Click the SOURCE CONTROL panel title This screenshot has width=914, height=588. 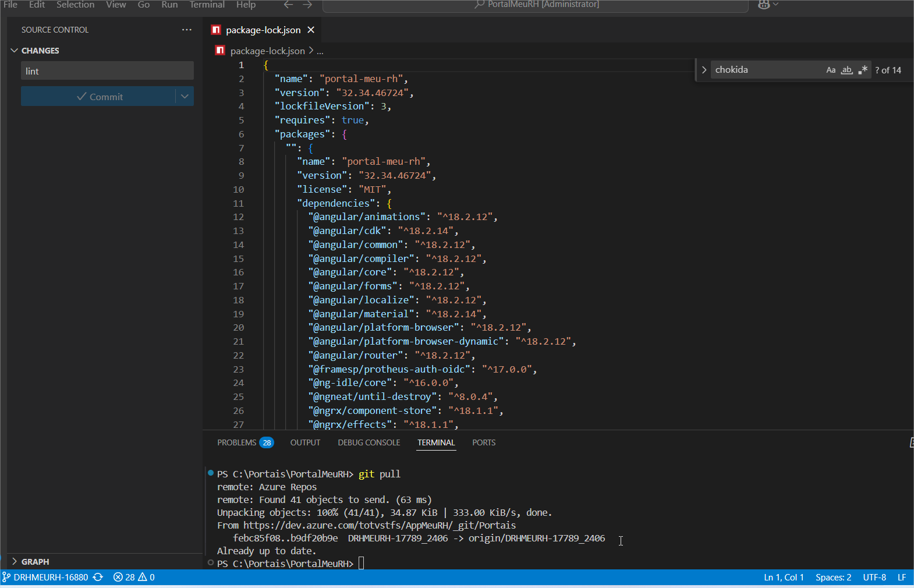coord(55,30)
